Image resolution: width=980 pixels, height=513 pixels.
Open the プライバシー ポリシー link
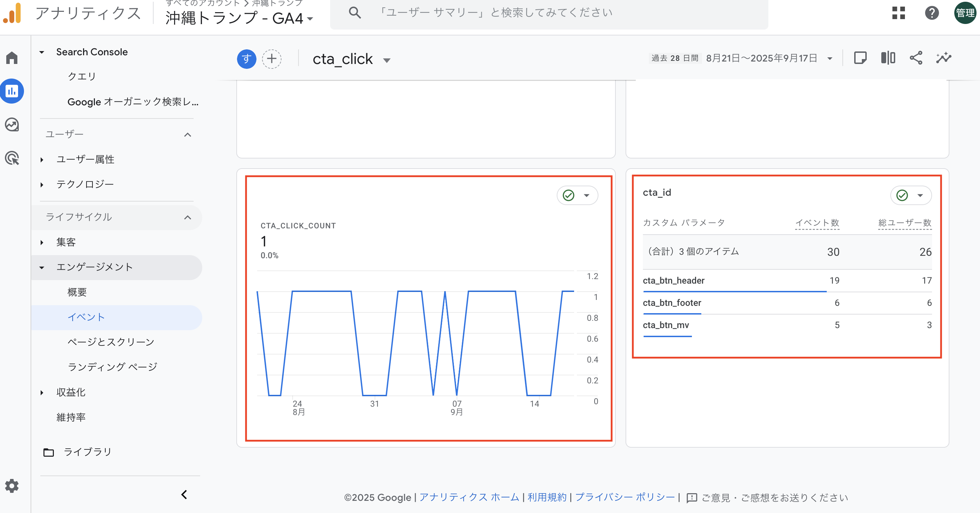tap(625, 497)
